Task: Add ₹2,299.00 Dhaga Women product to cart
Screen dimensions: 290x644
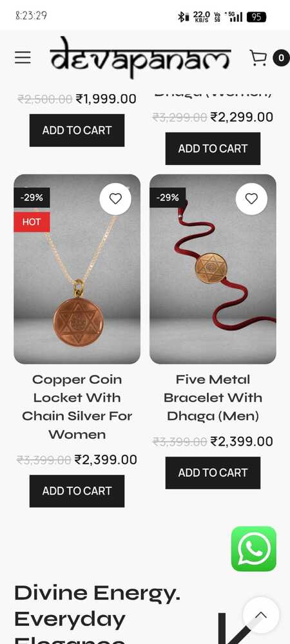Action: click(213, 148)
